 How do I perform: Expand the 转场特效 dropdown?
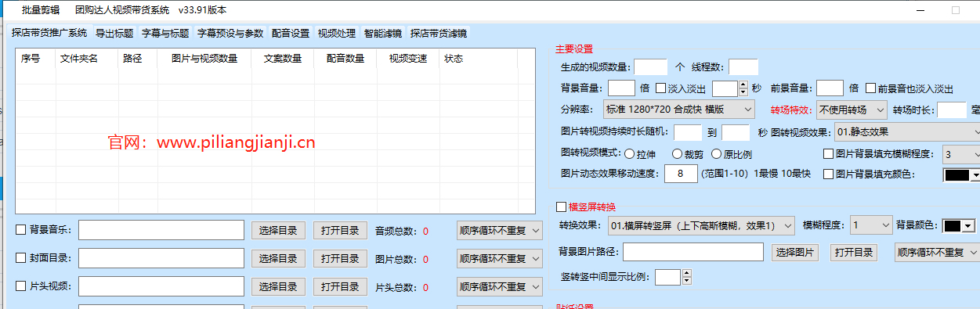pyautogui.click(x=851, y=110)
